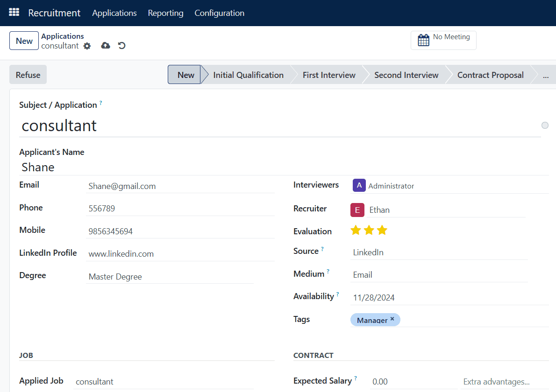
Task: Set evaluation to the third star
Action: point(382,230)
